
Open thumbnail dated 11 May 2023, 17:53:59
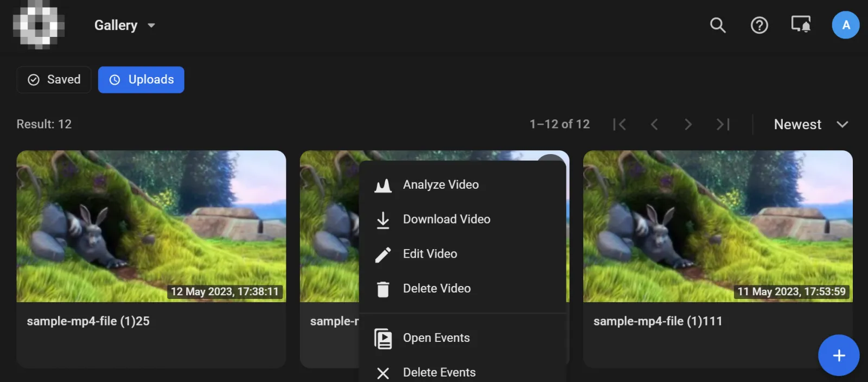point(718,226)
